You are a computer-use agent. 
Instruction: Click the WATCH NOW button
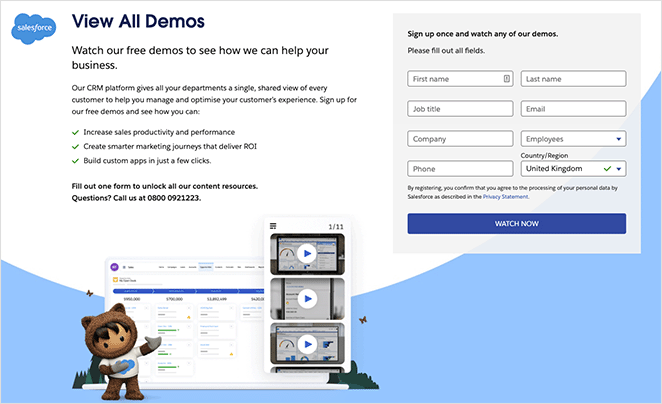point(517,224)
